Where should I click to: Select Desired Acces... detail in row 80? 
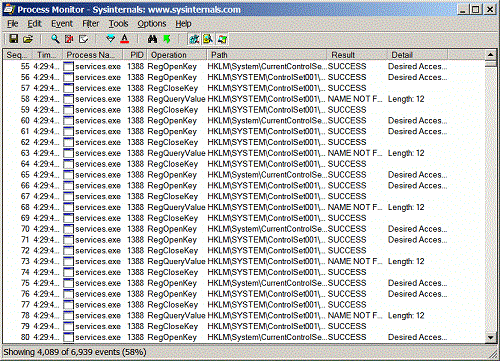[x=417, y=337]
